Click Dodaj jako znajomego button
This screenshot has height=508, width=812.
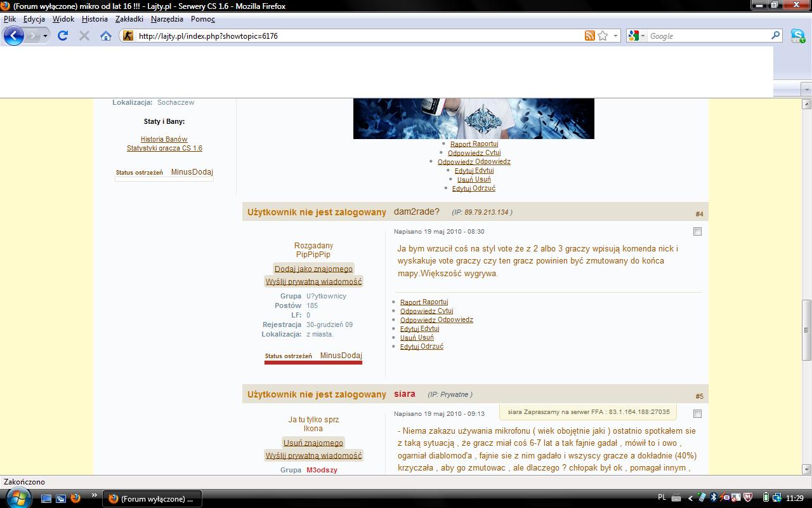(313, 269)
